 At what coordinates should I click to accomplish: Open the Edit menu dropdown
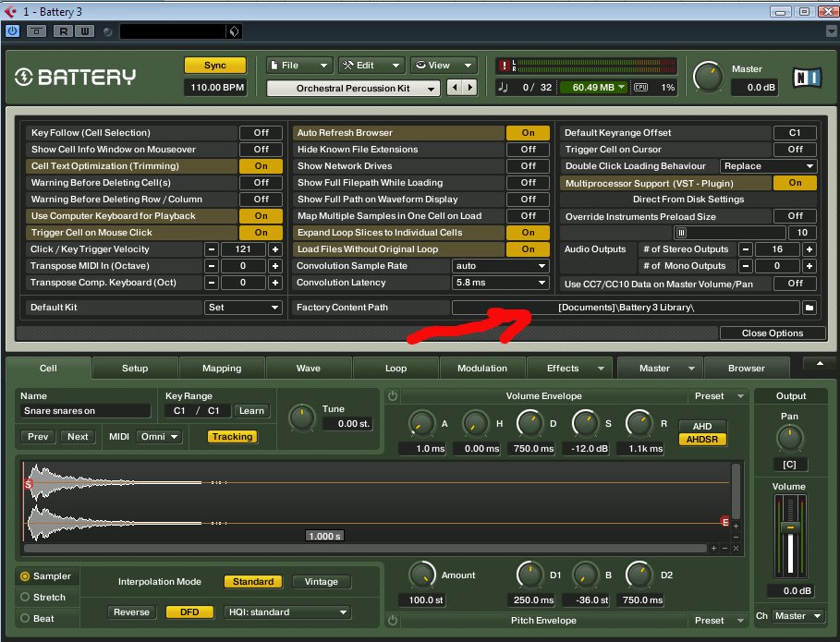click(371, 66)
